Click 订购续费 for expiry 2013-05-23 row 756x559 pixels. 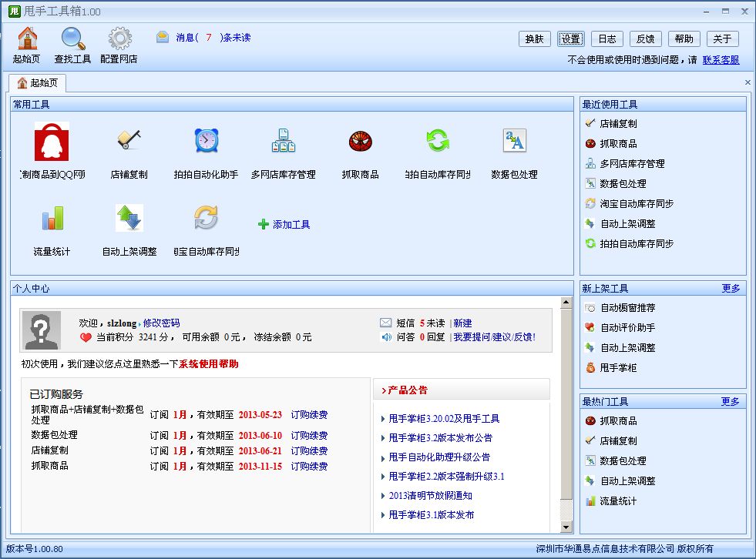tap(309, 415)
